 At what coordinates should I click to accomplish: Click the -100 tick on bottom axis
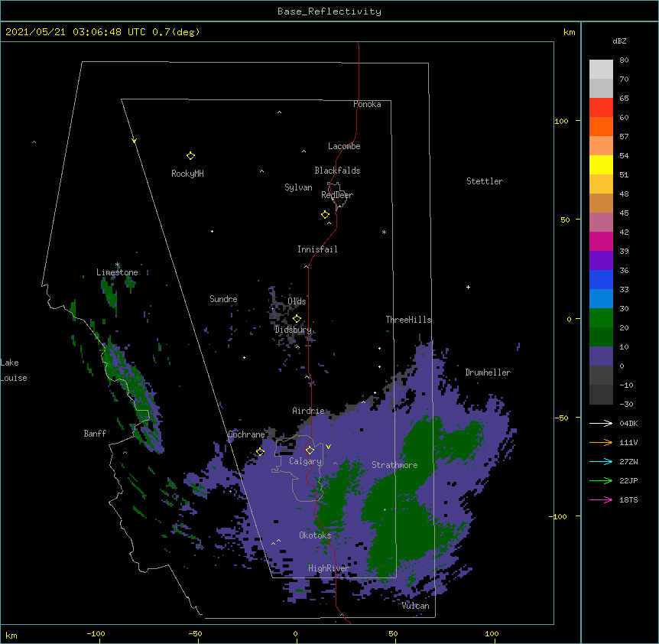pyautogui.click(x=96, y=633)
